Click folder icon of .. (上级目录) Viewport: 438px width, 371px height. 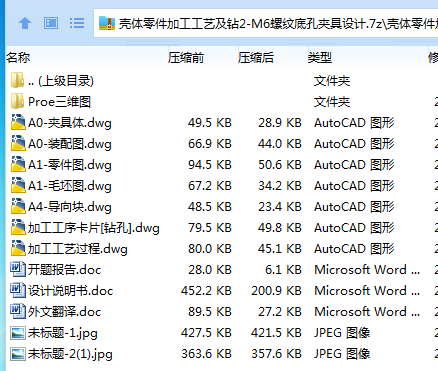17,80
